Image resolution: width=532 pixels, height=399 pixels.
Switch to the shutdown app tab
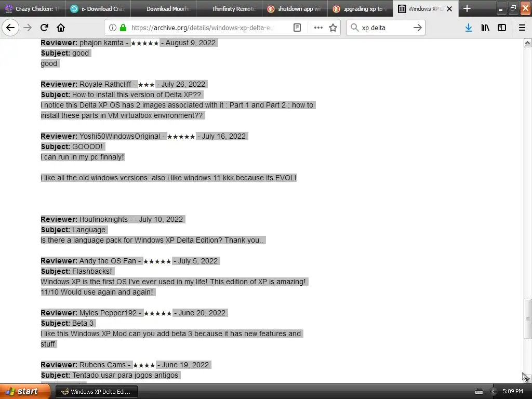[x=295, y=9]
